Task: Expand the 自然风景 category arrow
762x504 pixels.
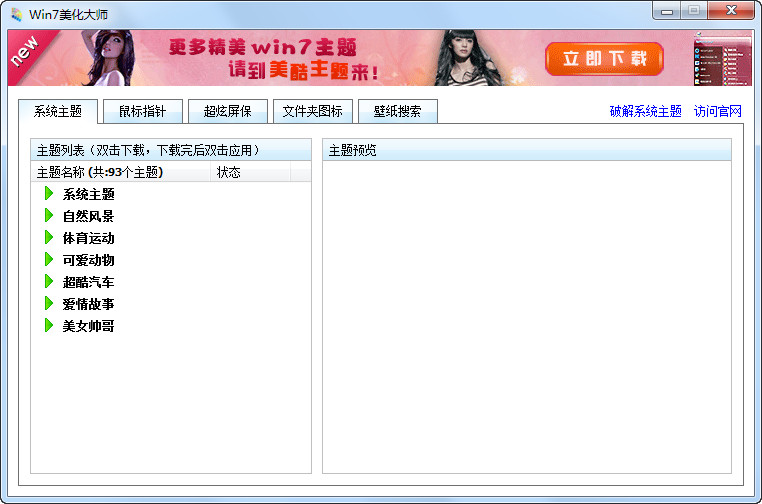Action: [49, 215]
